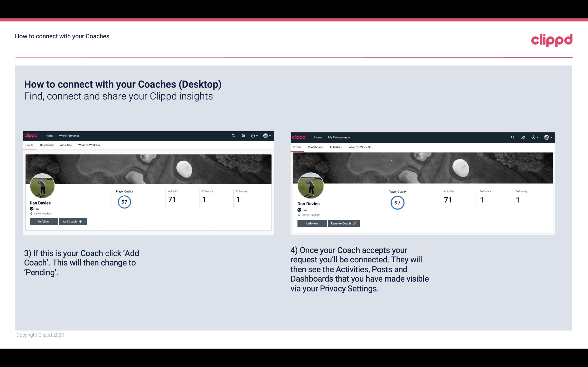588x367 pixels.
Task: Expand 'My Performance' dropdown left navbar
Action: (x=68, y=135)
